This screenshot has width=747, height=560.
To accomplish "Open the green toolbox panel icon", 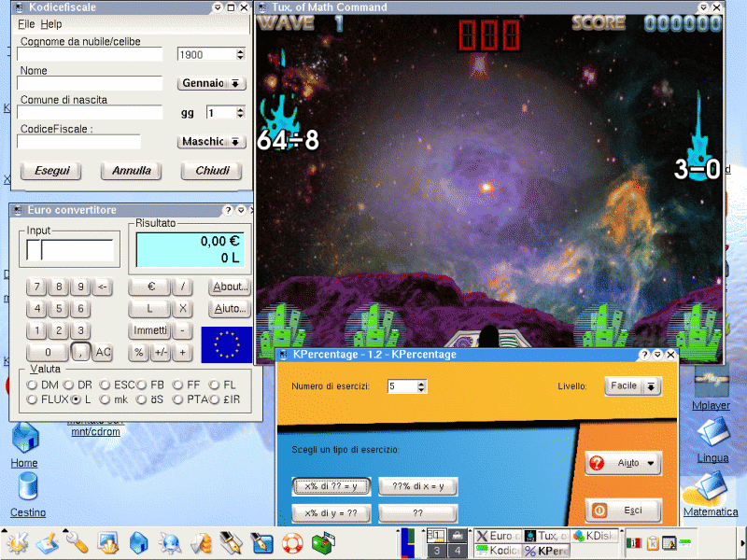I will pyautogui.click(x=323, y=543).
